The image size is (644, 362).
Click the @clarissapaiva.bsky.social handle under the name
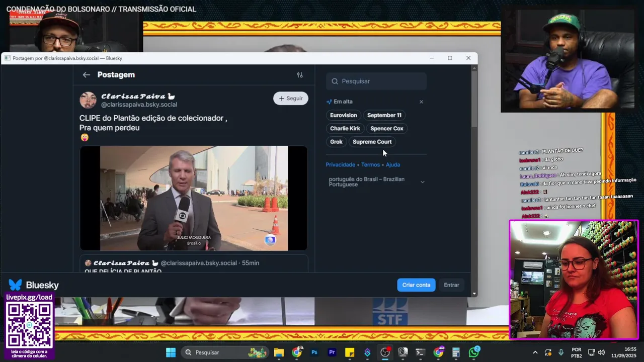(x=139, y=105)
